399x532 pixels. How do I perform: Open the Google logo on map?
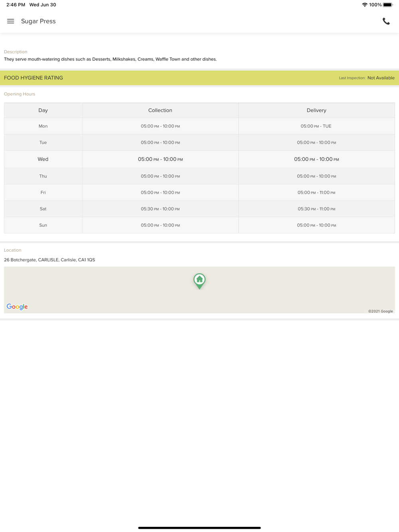click(17, 307)
